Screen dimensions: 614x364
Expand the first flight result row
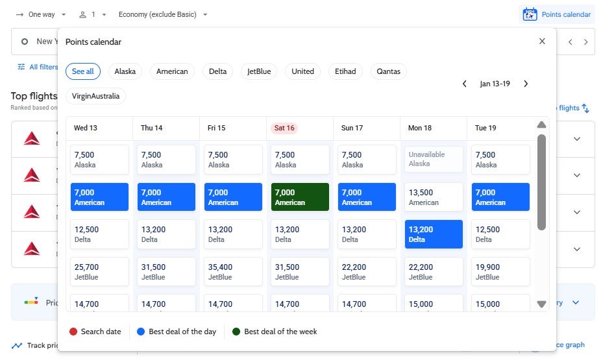[x=577, y=139]
